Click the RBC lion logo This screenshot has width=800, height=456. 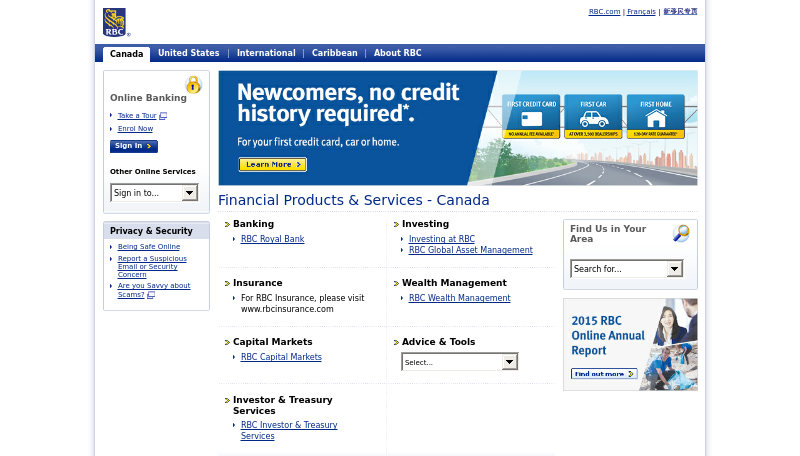click(x=115, y=22)
